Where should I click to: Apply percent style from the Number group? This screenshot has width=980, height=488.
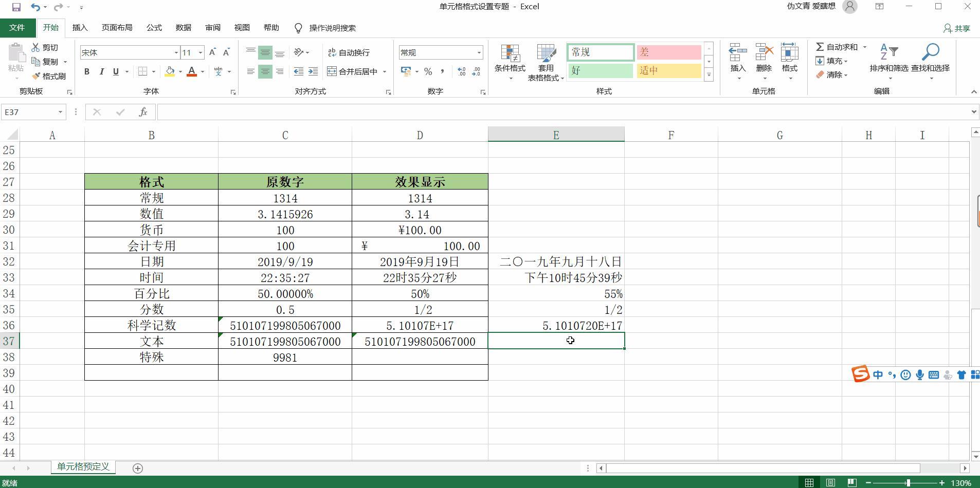tap(428, 72)
